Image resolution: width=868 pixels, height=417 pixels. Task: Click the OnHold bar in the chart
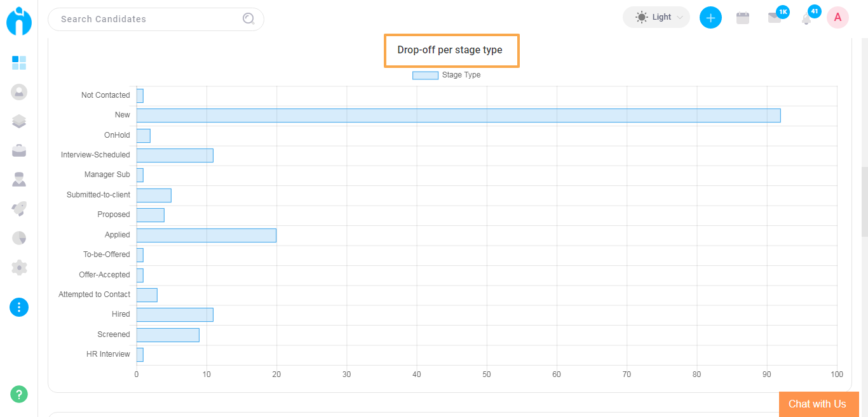[144, 135]
